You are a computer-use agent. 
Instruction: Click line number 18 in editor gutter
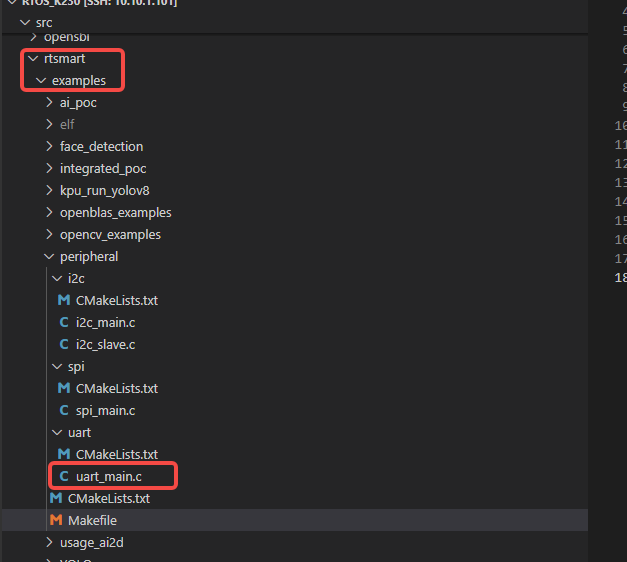[x=620, y=277]
